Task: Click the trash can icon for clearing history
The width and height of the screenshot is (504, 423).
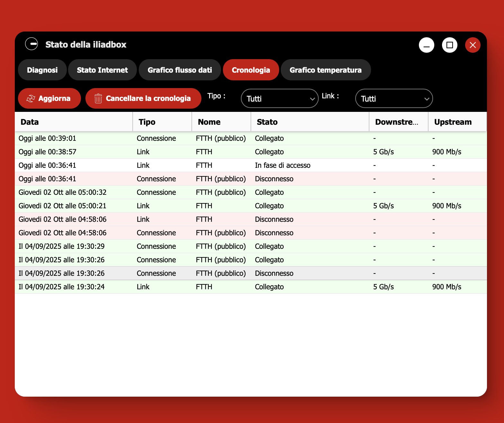Action: tap(98, 99)
